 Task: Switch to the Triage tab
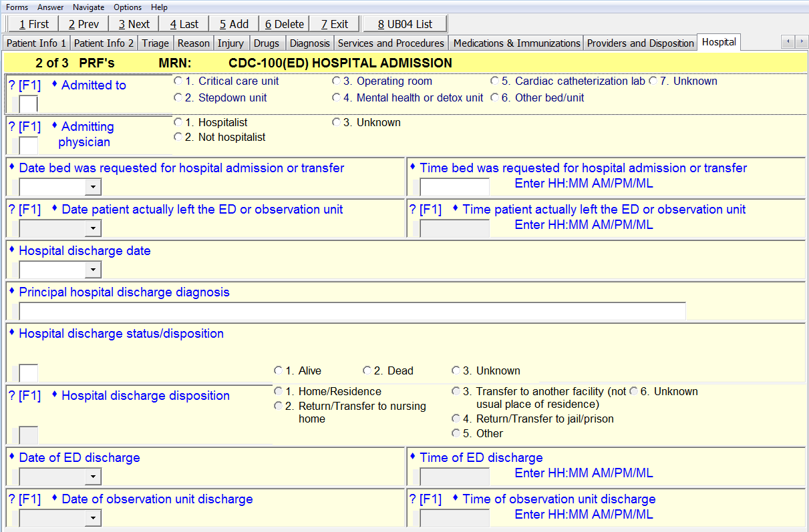coord(155,43)
